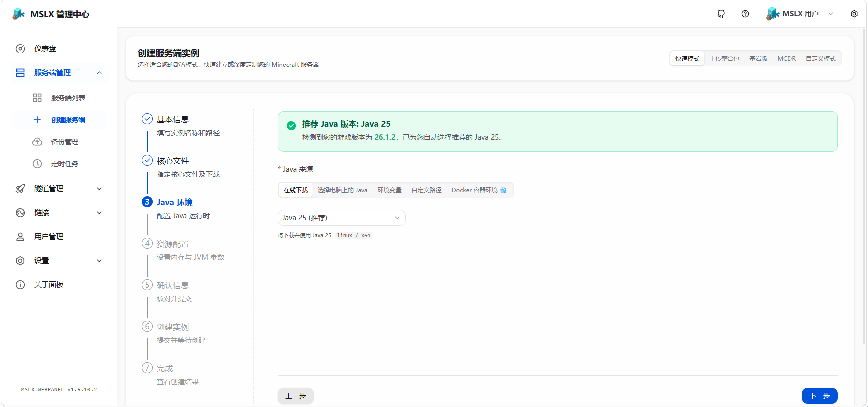Select 自定义路径 Java source option
868x407 pixels.
[x=426, y=190]
